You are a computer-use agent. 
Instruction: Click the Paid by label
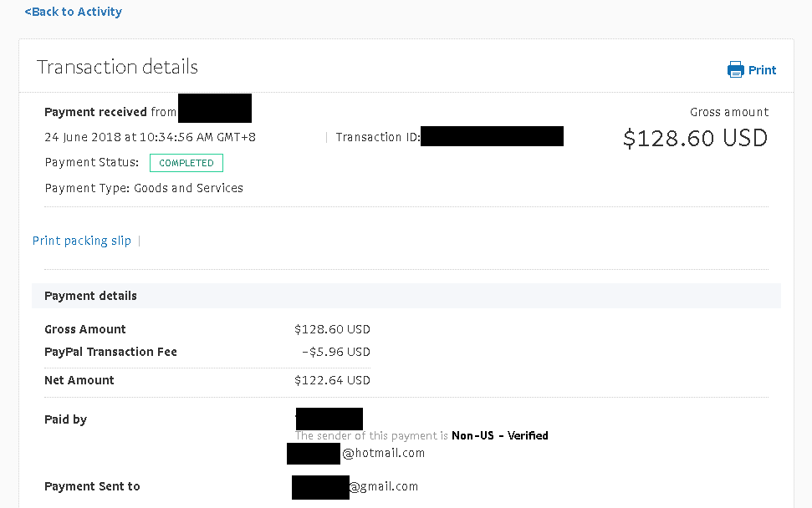click(x=66, y=419)
